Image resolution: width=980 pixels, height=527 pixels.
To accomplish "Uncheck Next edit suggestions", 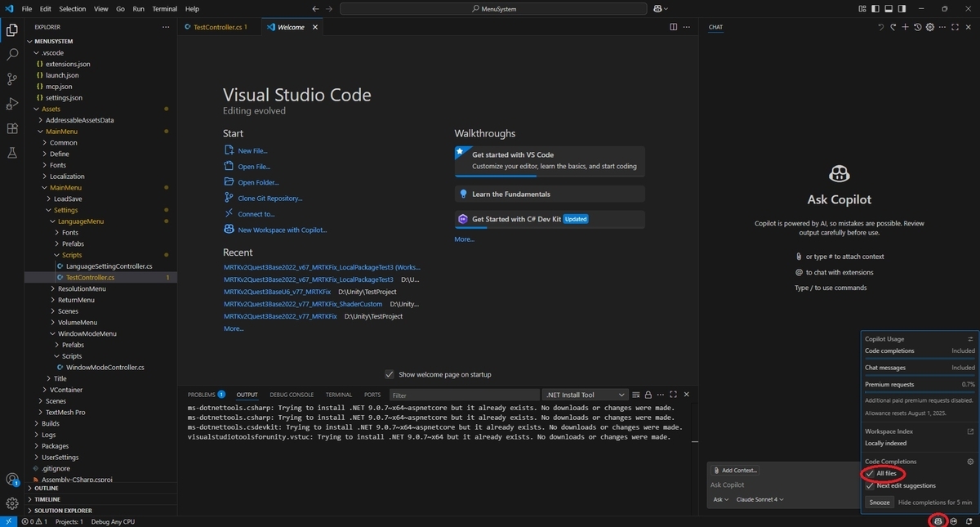I will (870, 485).
